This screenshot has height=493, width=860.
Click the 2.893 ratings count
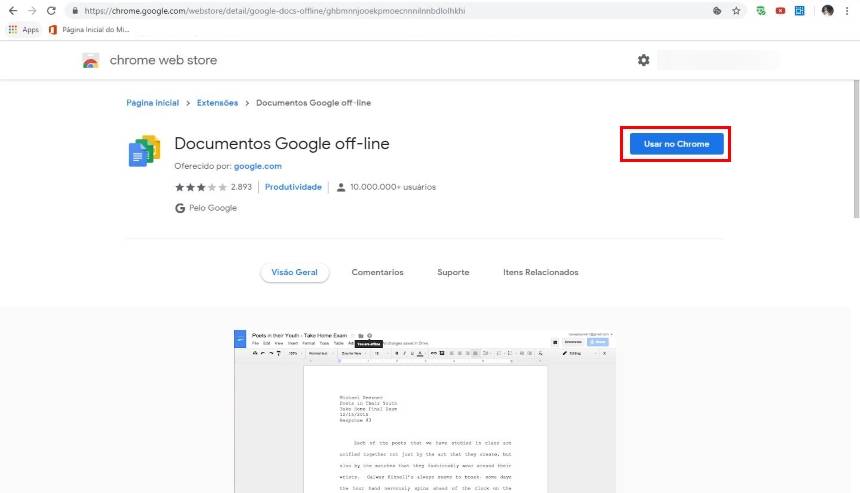click(x=241, y=187)
